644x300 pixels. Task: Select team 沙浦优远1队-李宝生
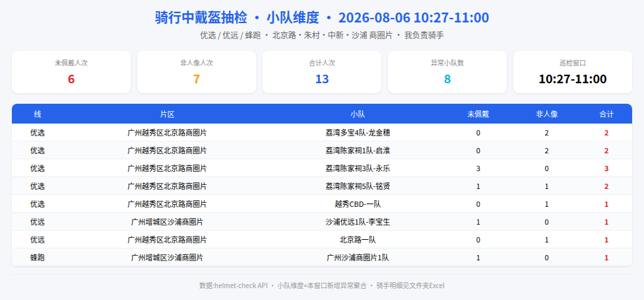click(x=358, y=222)
